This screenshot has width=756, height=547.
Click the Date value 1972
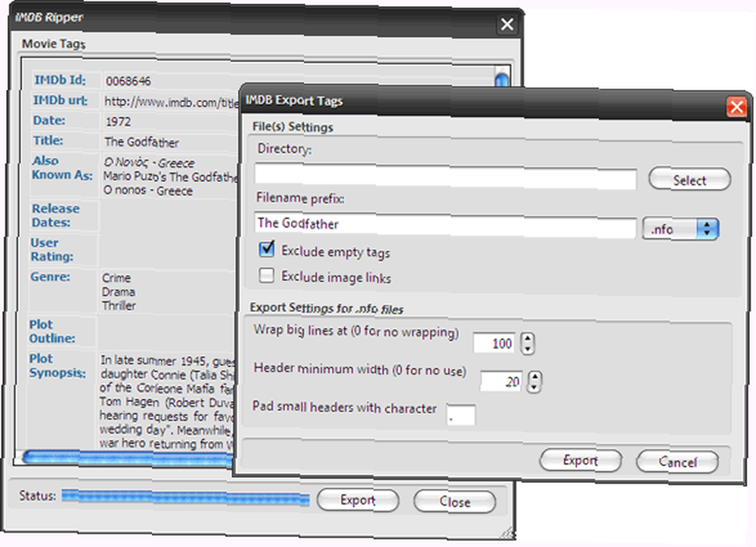tap(118, 122)
